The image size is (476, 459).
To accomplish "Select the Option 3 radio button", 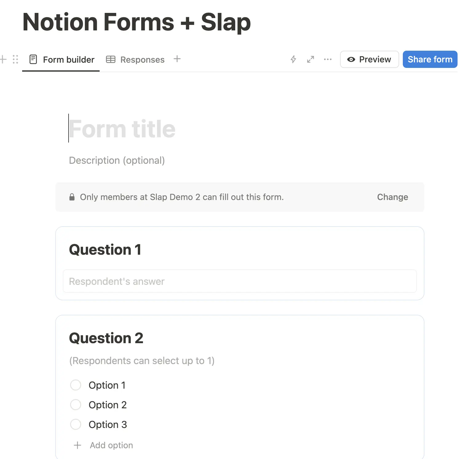I will coord(76,424).
